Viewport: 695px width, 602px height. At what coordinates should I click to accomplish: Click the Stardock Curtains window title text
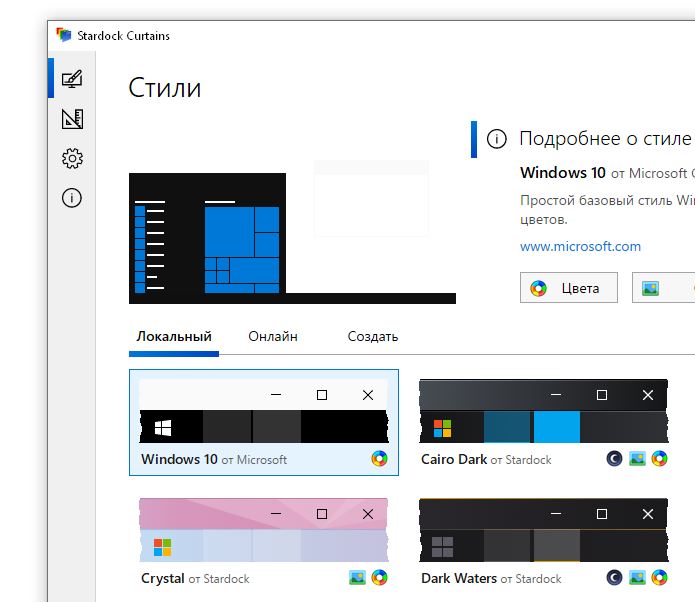pos(123,35)
